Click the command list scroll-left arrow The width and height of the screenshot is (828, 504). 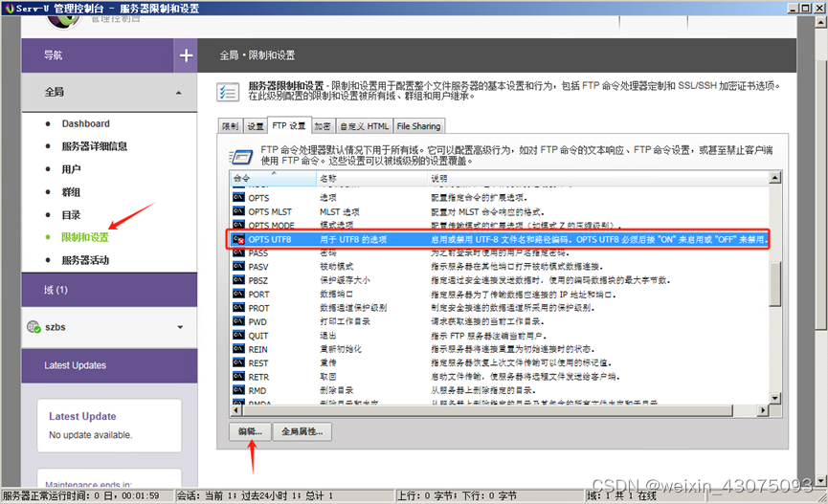tap(236, 410)
